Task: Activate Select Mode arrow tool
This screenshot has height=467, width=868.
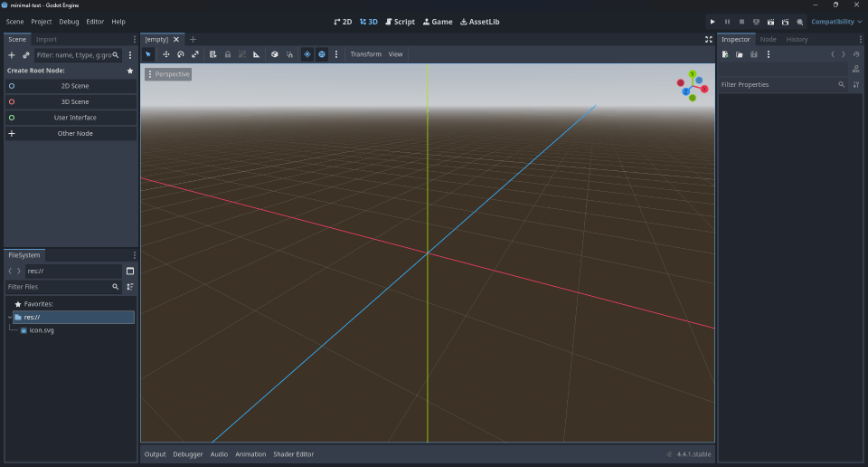Action: coord(148,54)
